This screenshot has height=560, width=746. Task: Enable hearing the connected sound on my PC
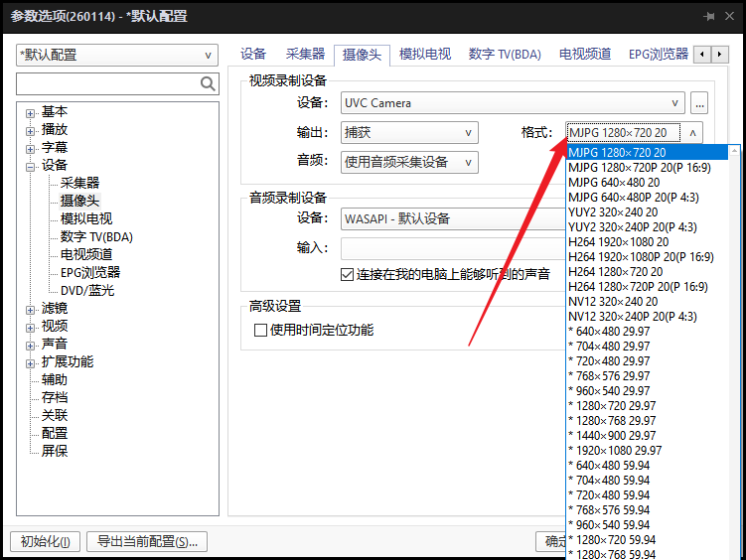348,274
